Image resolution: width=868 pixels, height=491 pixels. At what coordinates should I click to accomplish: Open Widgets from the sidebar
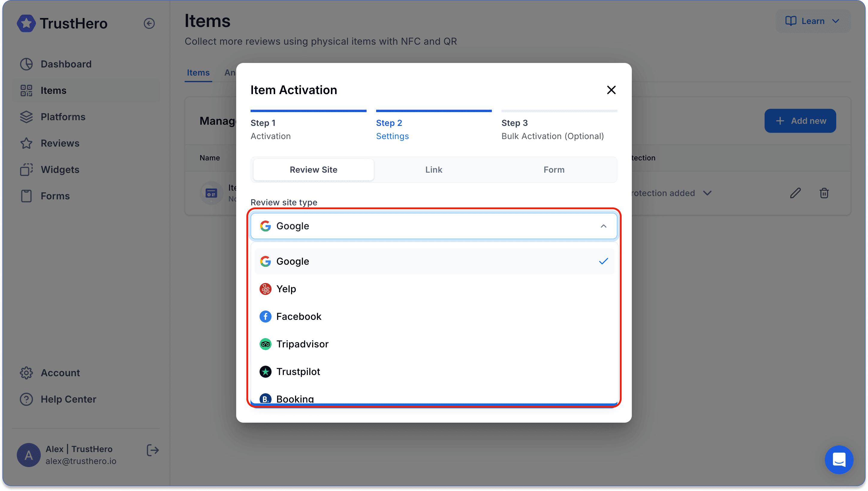pos(60,169)
